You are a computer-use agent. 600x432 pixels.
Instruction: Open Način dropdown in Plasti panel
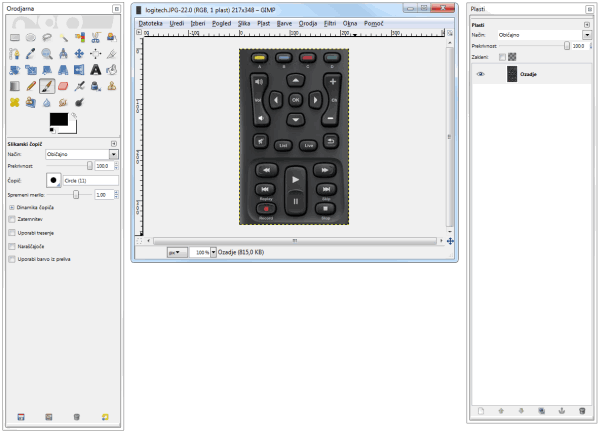(587, 35)
